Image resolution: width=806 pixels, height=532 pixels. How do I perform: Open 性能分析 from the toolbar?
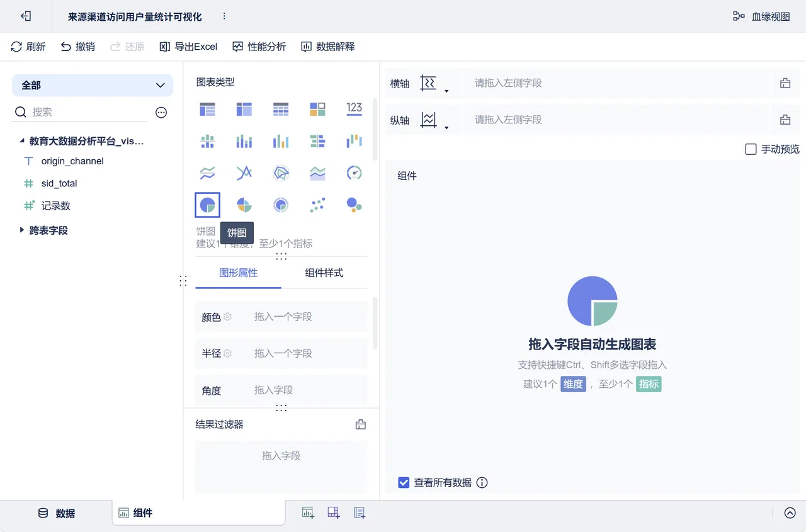[259, 47]
